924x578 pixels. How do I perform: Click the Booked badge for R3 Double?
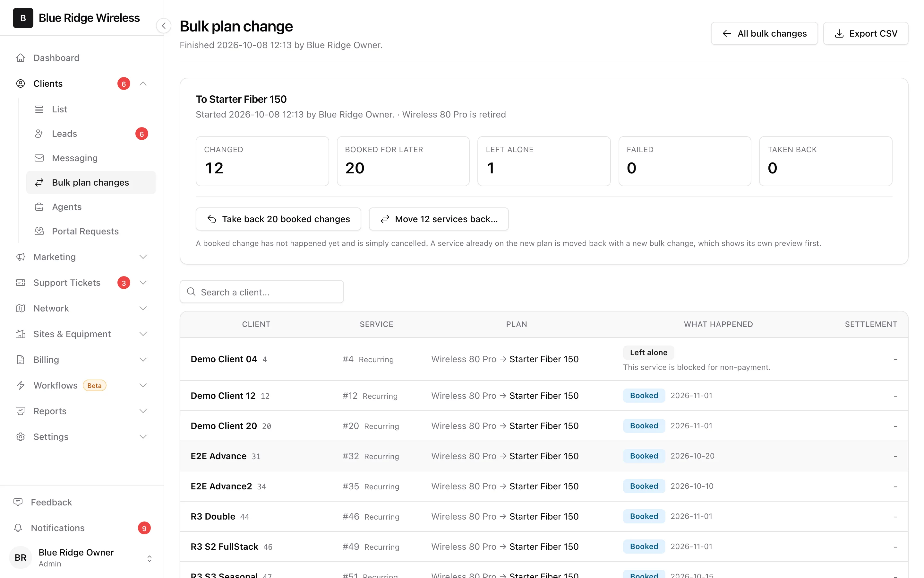pyautogui.click(x=644, y=516)
